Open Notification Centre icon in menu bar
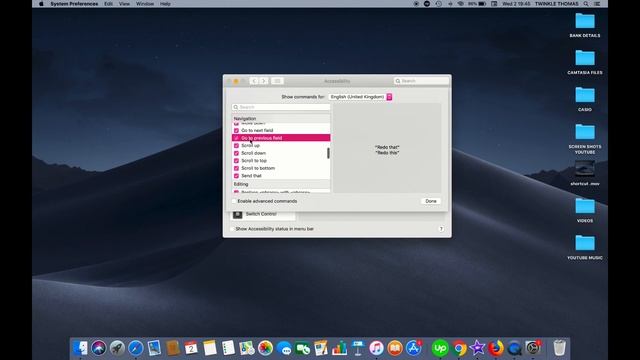 pyautogui.click(x=597, y=4)
